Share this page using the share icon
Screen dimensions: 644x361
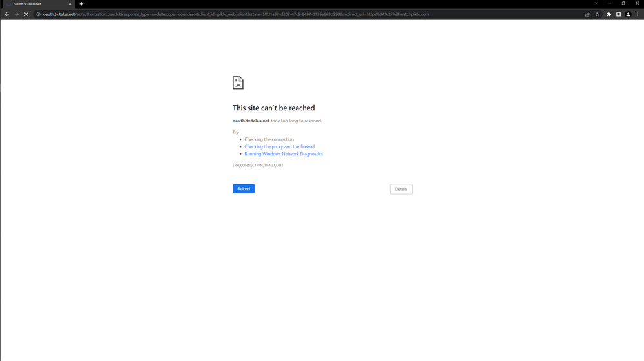(x=587, y=14)
